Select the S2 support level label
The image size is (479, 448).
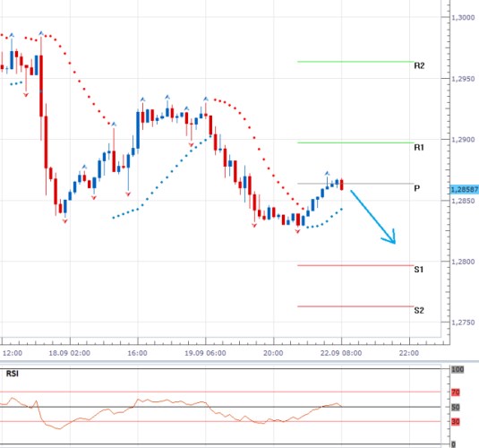419,310
